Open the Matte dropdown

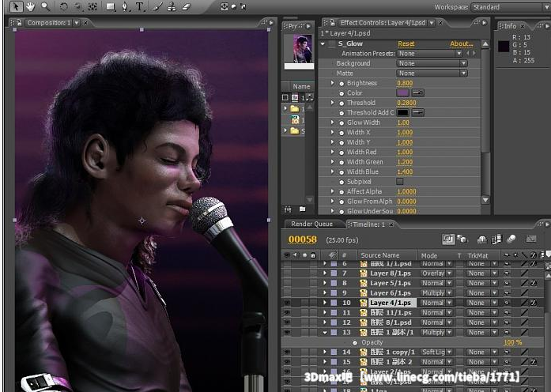coord(432,73)
